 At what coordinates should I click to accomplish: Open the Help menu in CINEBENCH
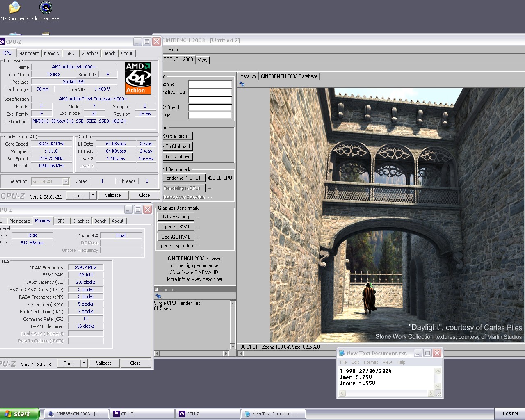click(x=173, y=50)
